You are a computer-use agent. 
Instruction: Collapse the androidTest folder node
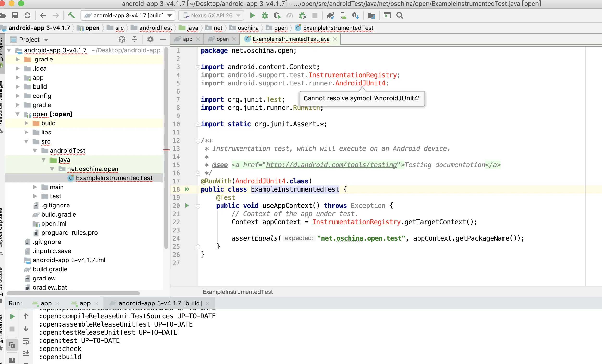[x=35, y=151]
